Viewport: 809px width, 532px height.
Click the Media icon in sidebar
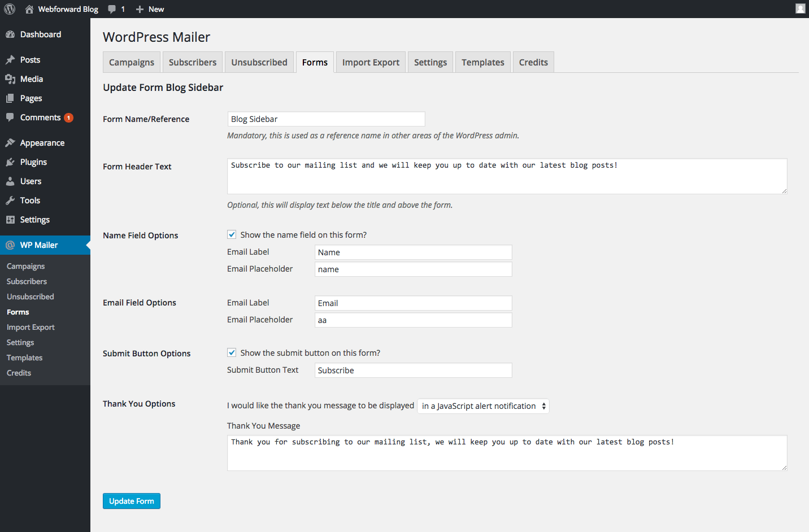[10, 79]
